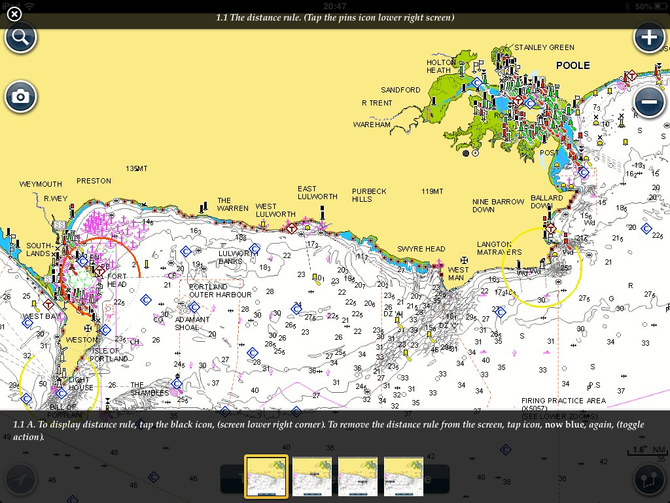This screenshot has height=503, width=670.
Task: Tap the SWYRE HEAD label on the coast
Action: [x=420, y=249]
